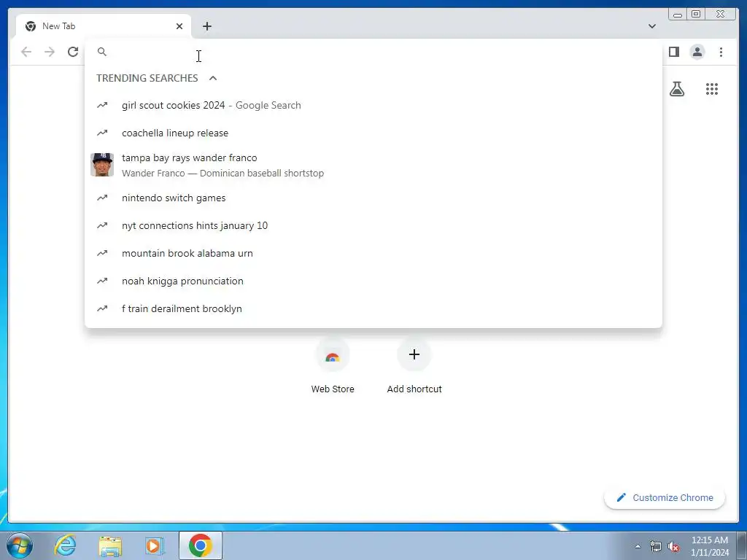Open the profile avatar menu
Image resolution: width=747 pixels, height=560 pixels.
697,52
